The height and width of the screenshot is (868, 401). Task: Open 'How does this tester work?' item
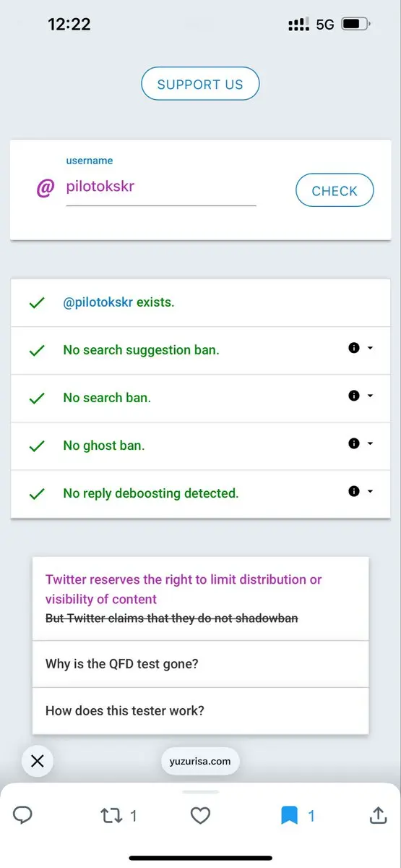point(200,711)
